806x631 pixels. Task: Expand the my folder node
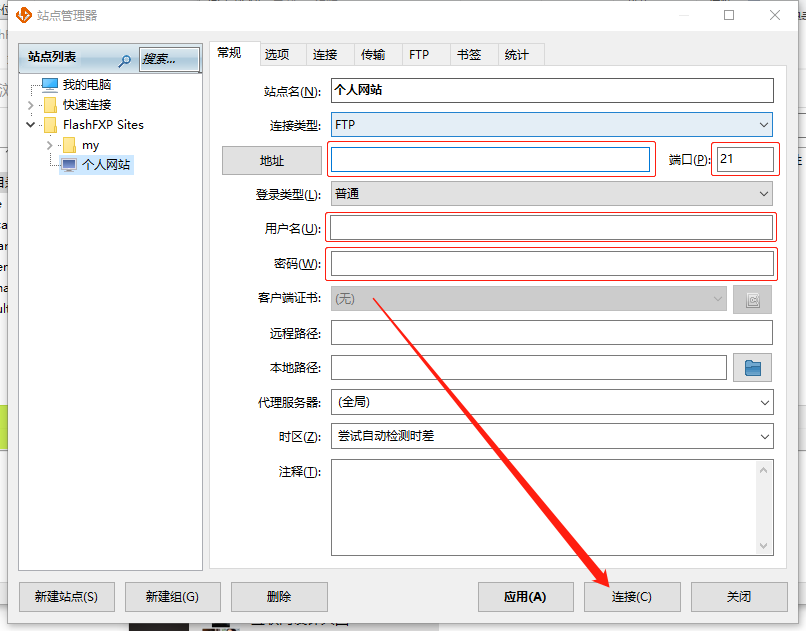pos(49,145)
